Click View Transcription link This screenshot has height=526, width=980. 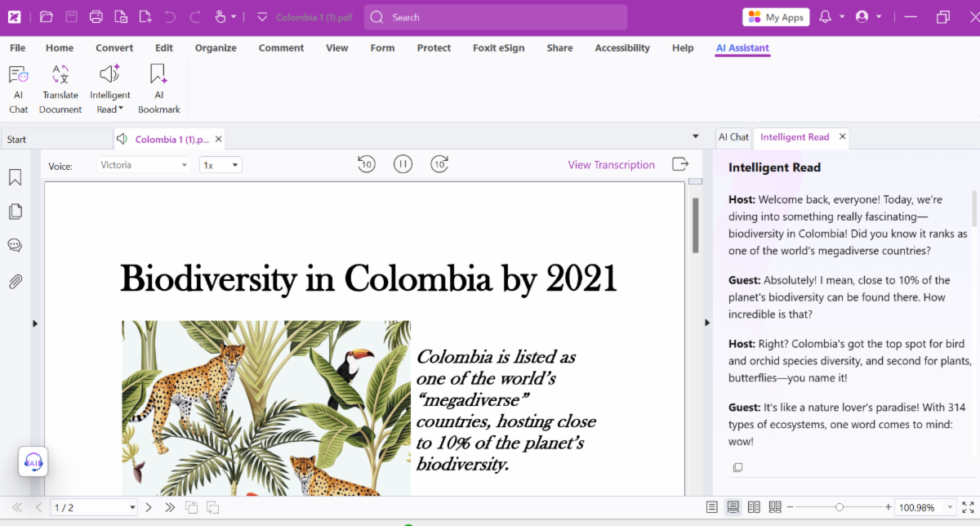point(612,165)
